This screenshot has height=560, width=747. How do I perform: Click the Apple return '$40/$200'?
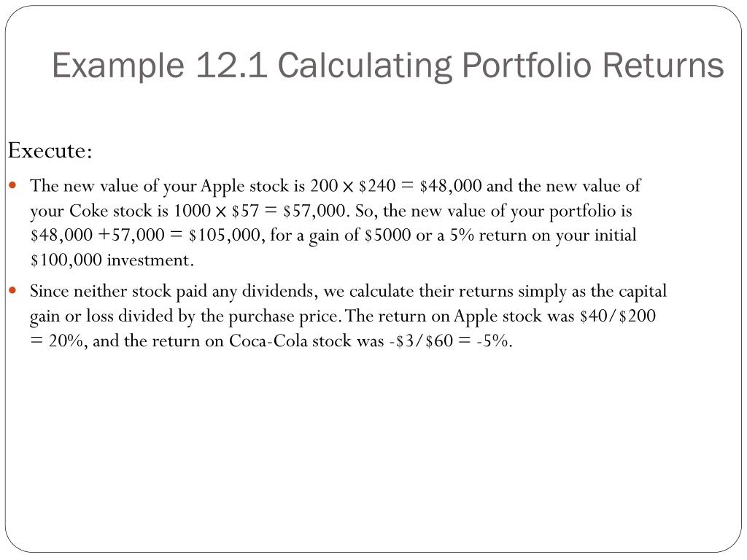618,316
